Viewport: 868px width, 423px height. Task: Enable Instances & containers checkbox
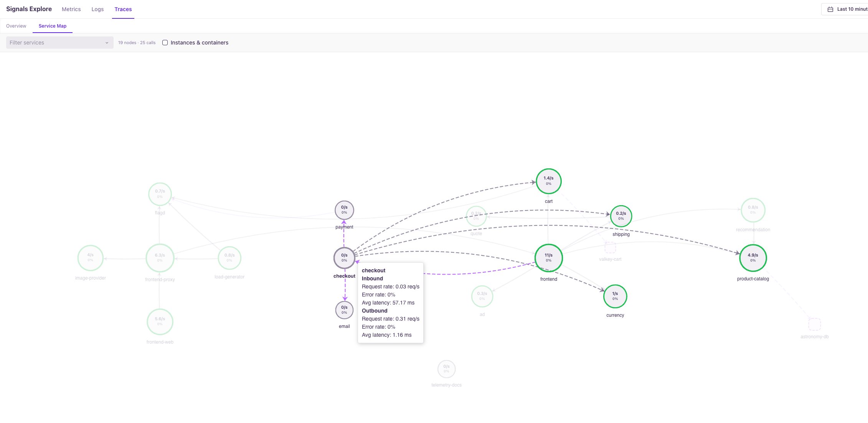pyautogui.click(x=165, y=43)
